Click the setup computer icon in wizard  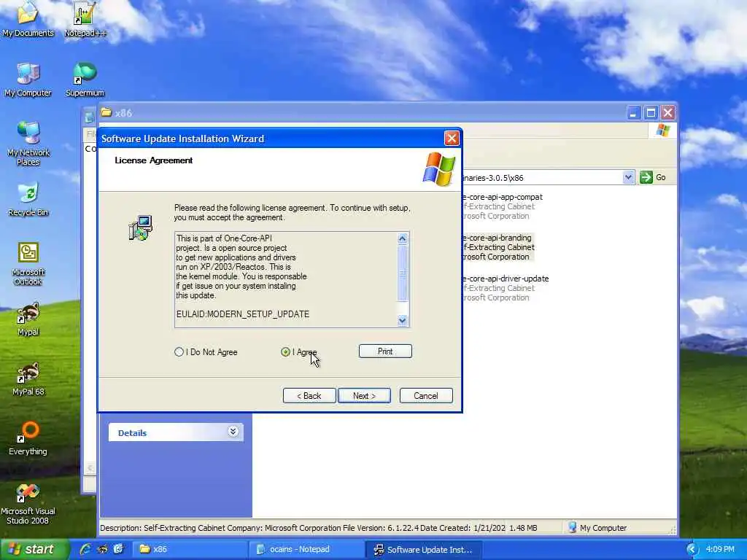pyautogui.click(x=141, y=227)
